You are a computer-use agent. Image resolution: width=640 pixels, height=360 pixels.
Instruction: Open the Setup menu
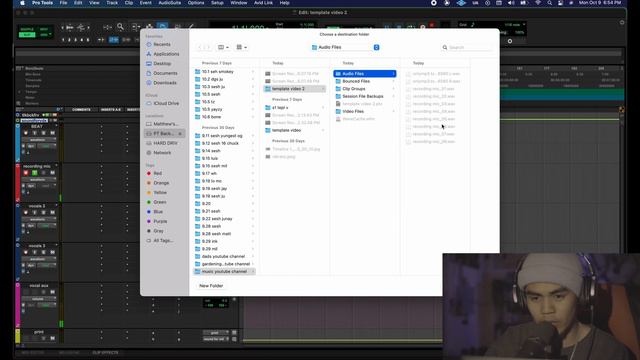click(x=217, y=3)
